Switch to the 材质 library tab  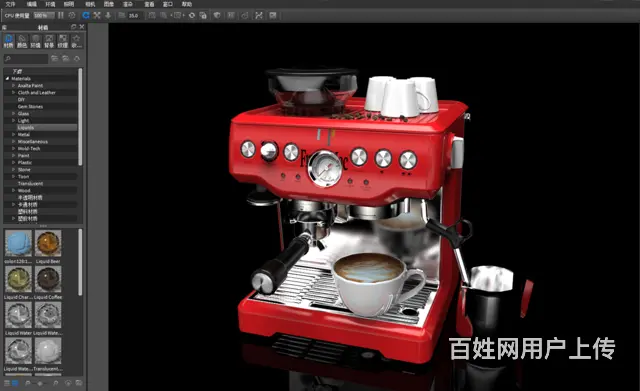pos(9,41)
